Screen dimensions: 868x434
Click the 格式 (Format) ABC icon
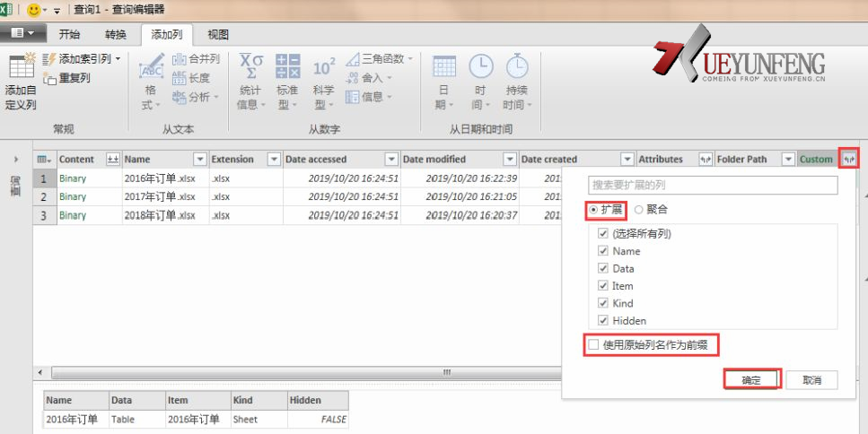(152, 67)
